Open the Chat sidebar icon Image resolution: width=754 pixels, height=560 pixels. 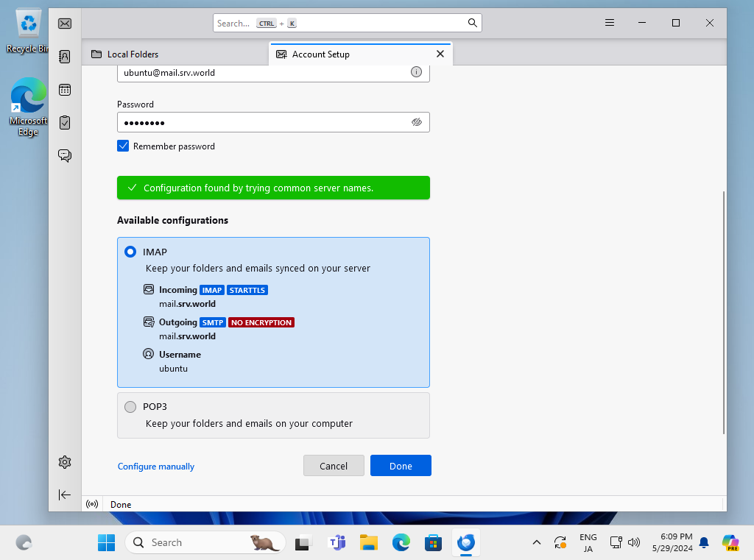click(65, 155)
